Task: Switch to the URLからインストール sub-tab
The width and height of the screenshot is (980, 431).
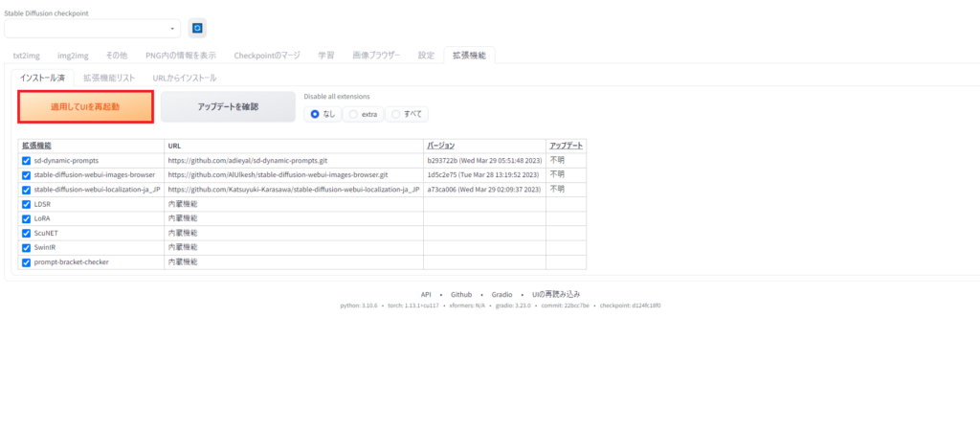Action: pyautogui.click(x=185, y=79)
